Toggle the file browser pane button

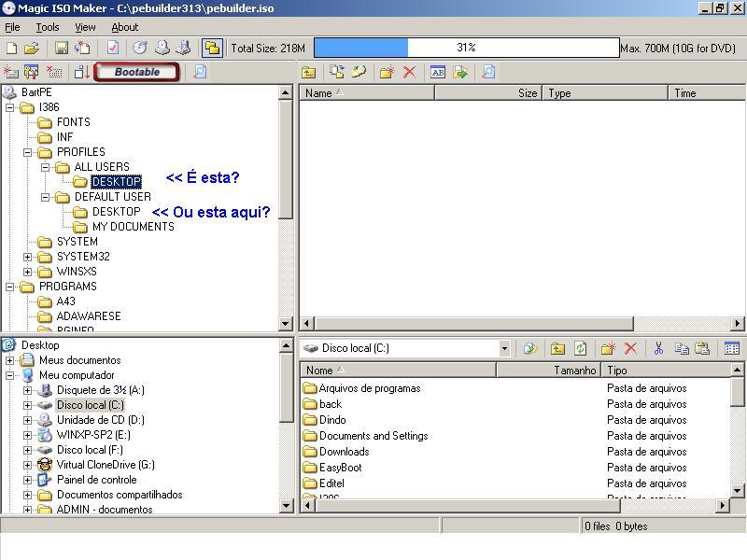click(212, 48)
